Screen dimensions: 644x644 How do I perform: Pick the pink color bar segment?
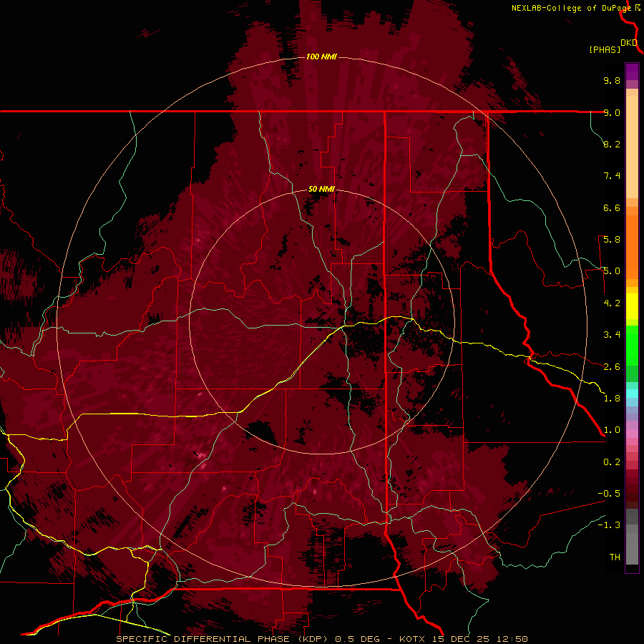pos(632,434)
